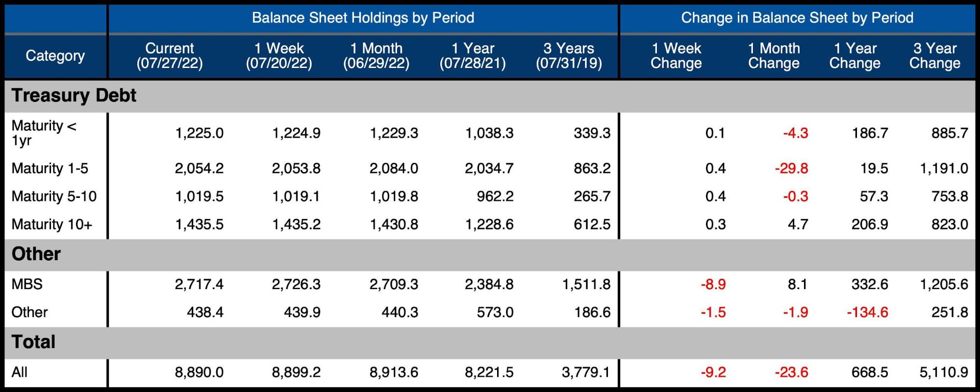Select the red -29.8 change value

tap(791, 169)
